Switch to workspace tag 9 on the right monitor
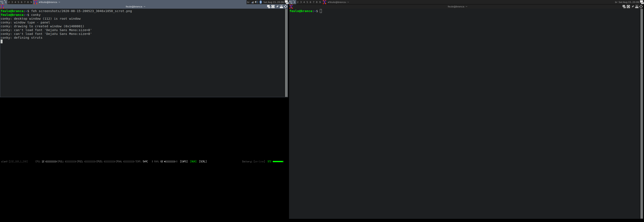Viewport: 644px width, 222px height. tap(320, 2)
